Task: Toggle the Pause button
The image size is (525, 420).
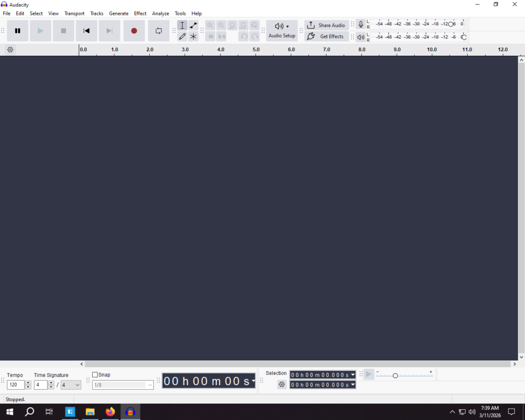Action: tap(17, 31)
